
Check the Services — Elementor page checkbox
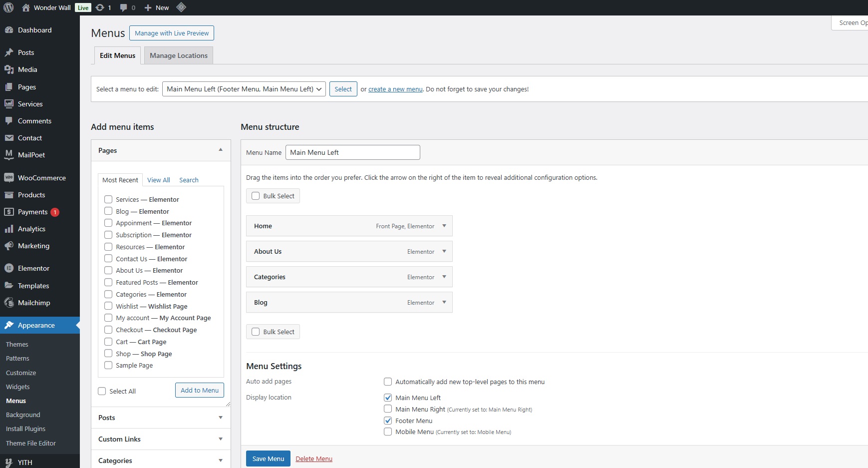coord(108,199)
